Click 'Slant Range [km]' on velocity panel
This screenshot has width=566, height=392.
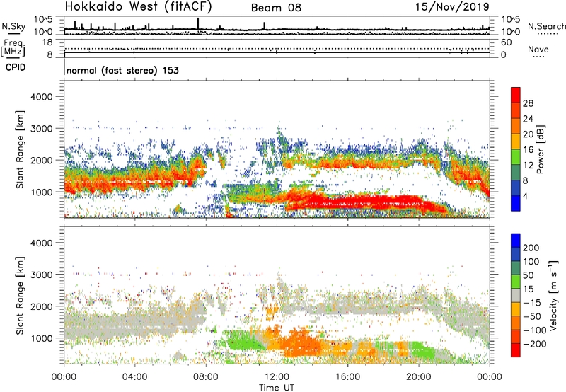pos(20,296)
